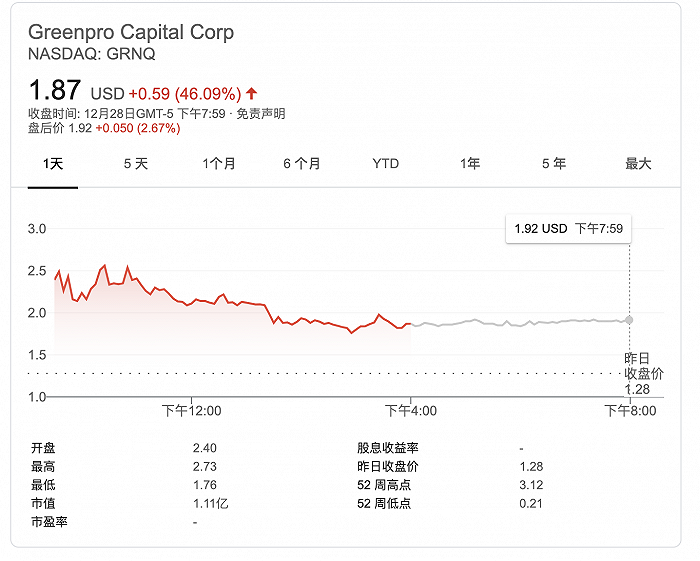700x561 pixels.
Task: Switch chart to YTD view
Action: coord(385,163)
